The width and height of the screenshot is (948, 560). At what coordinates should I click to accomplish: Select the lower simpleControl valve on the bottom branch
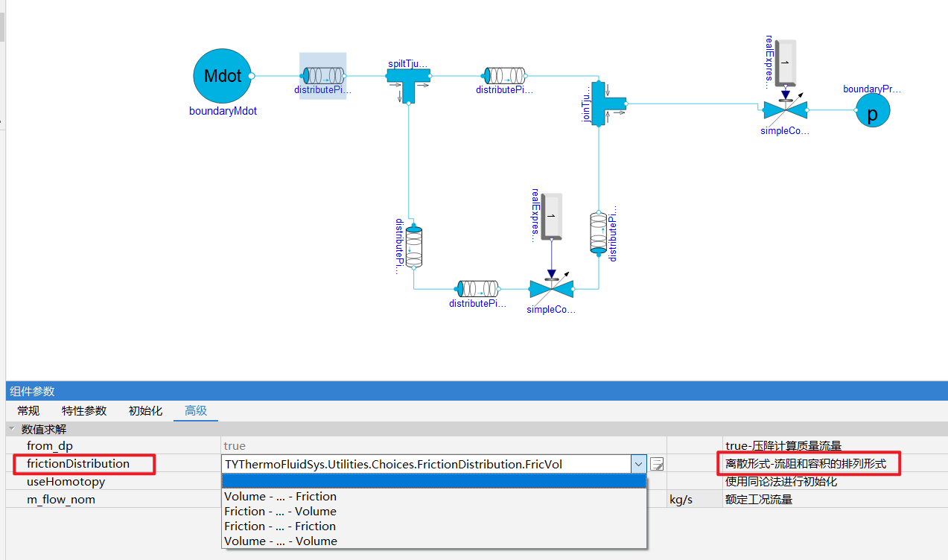pyautogui.click(x=551, y=288)
